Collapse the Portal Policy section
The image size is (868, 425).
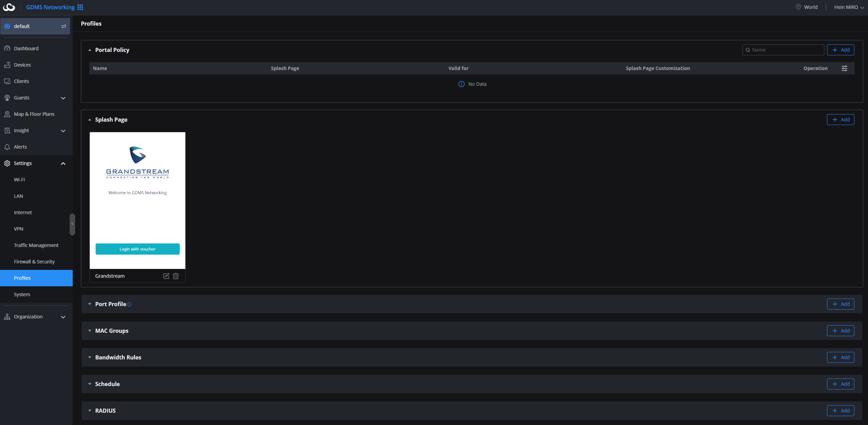[x=90, y=50]
